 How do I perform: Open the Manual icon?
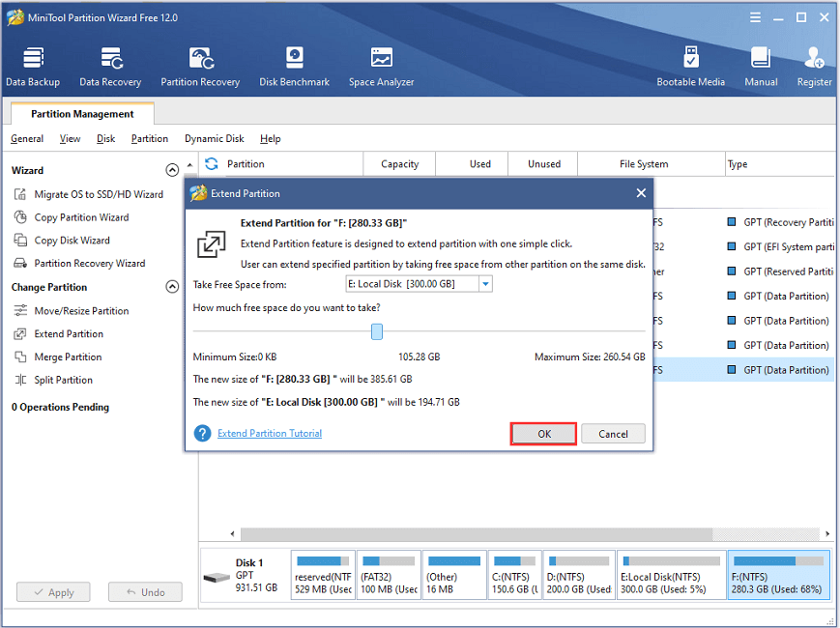coord(761,67)
